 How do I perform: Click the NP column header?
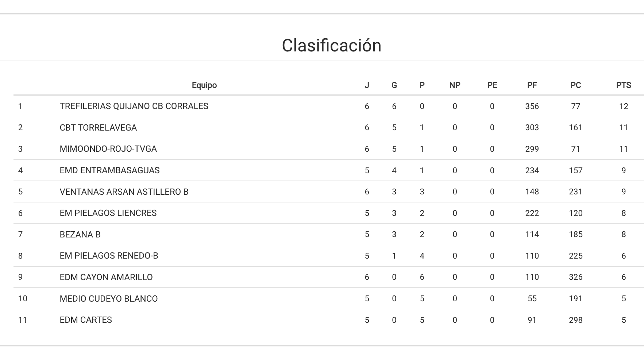(454, 85)
